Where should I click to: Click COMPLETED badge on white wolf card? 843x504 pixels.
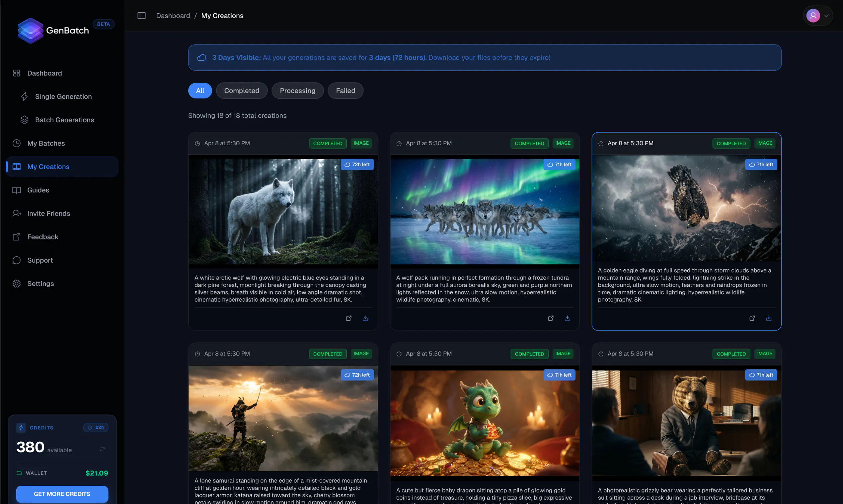click(328, 143)
